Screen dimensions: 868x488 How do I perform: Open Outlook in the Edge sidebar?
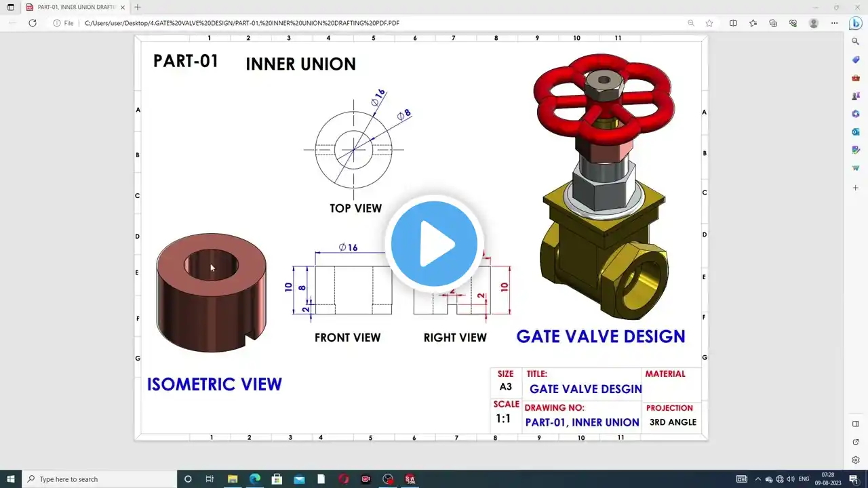click(x=856, y=131)
